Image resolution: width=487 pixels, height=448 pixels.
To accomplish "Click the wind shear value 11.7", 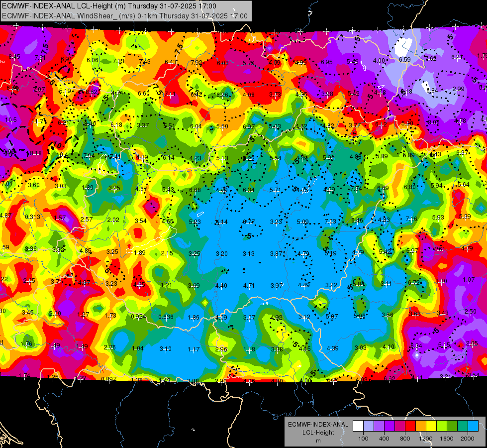I will (x=38, y=121).
